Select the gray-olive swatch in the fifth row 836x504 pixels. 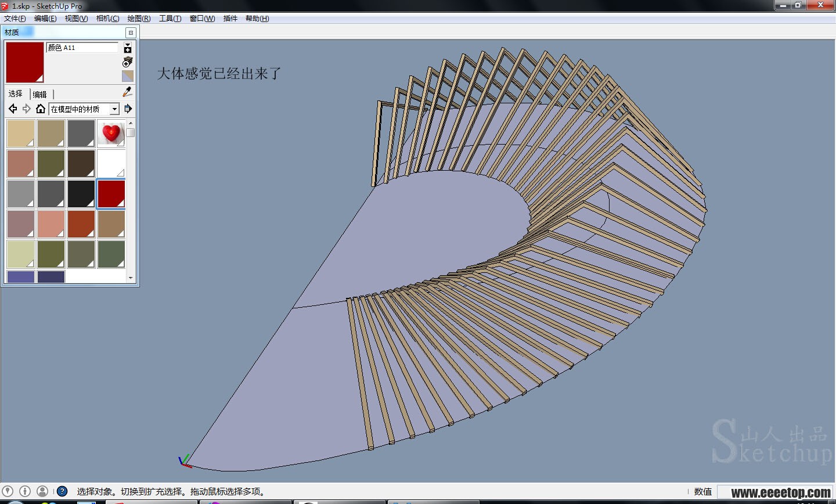point(81,254)
